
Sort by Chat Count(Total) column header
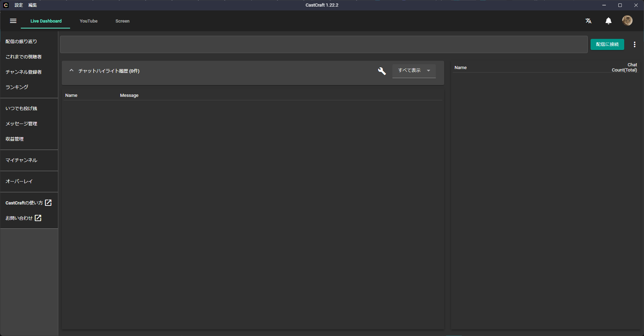tap(624, 67)
